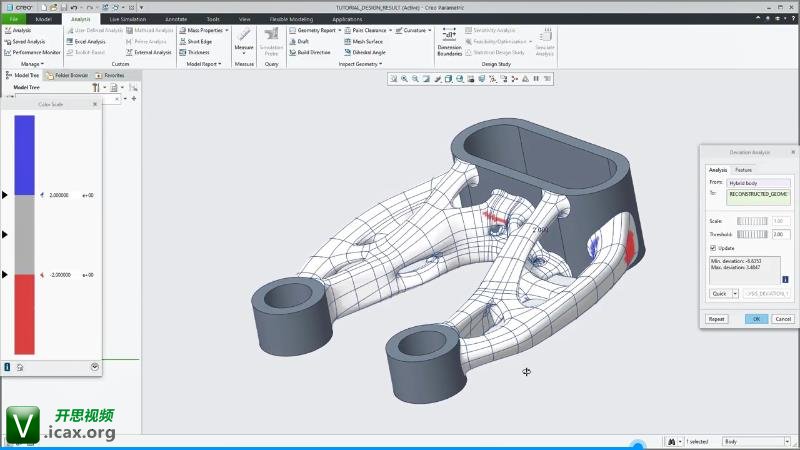Open the Mass Properties analysis
Image resolution: width=800 pixels, height=450 pixels.
click(204, 30)
